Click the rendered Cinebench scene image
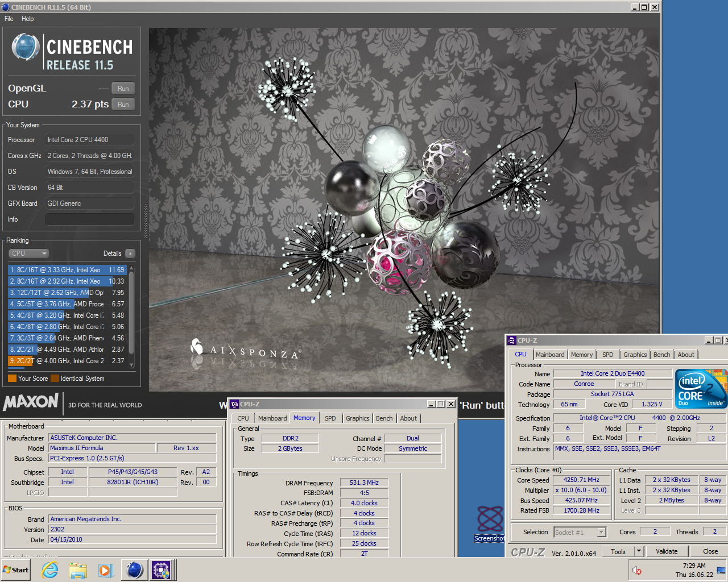Viewport: 728px width, 582px height. tap(404, 209)
